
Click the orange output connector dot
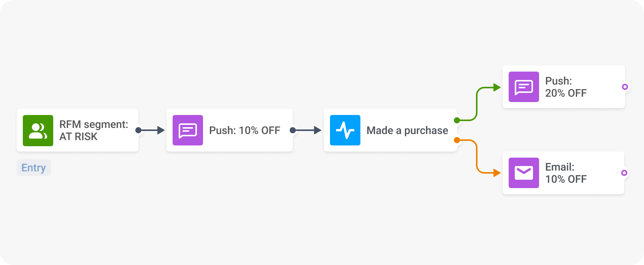click(x=457, y=140)
